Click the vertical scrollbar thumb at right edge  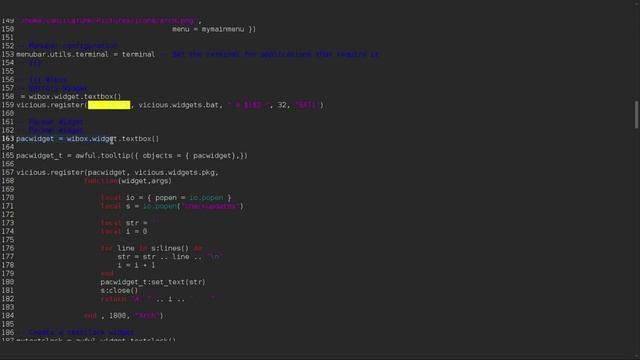tap(636, 115)
